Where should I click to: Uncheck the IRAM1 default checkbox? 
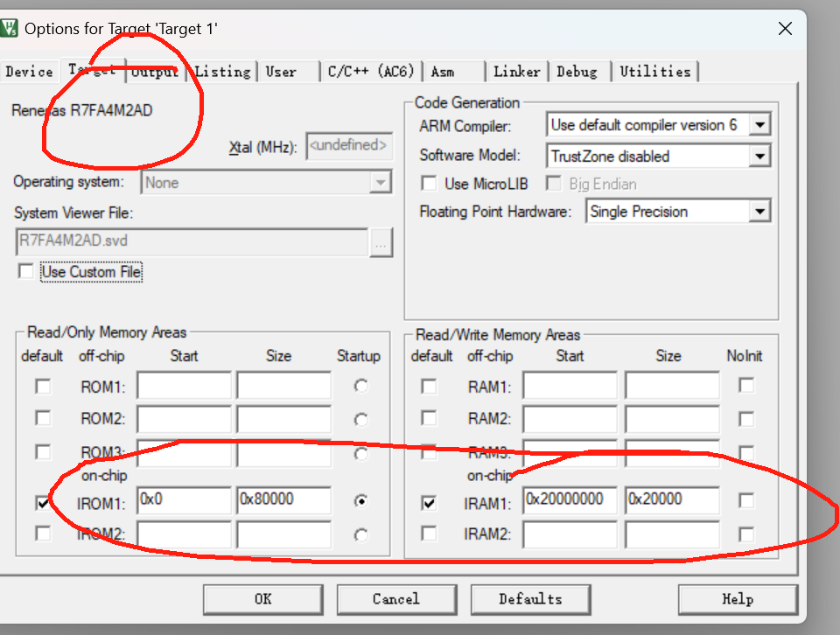(429, 503)
